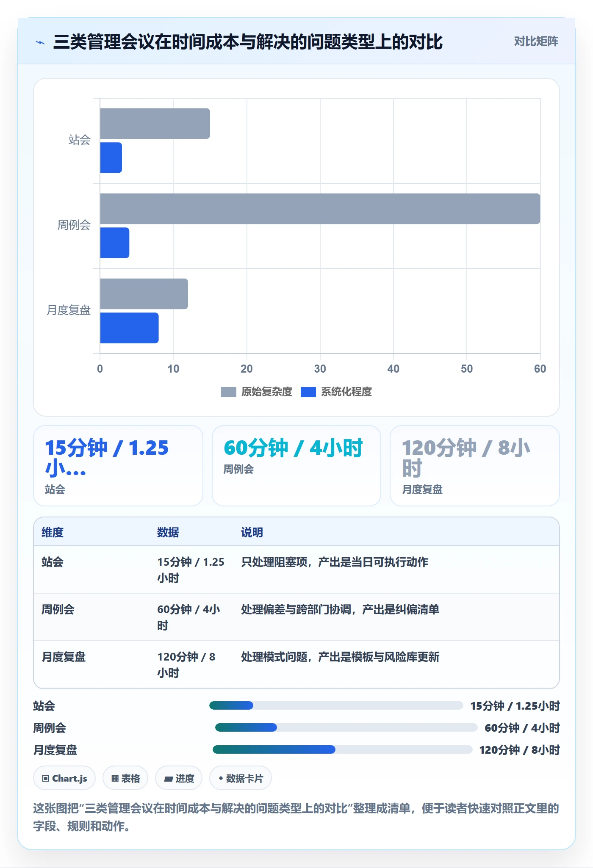This screenshot has width=593, height=868.
Task: Click the 月度复盘 progress bar
Action: 342,749
